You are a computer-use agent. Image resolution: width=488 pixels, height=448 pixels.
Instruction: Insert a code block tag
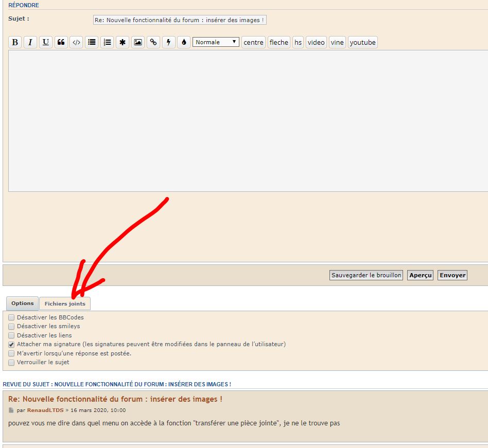pos(76,42)
